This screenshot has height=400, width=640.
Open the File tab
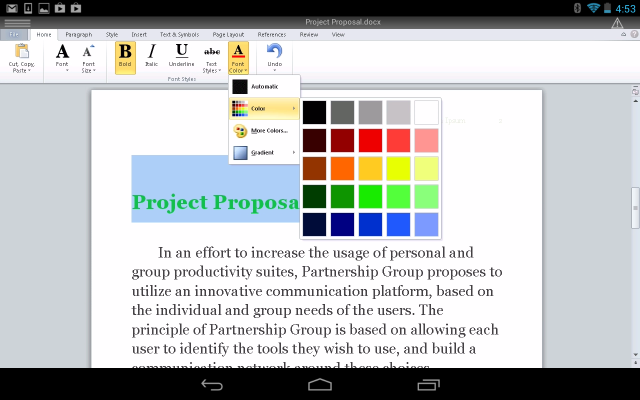click(14, 35)
